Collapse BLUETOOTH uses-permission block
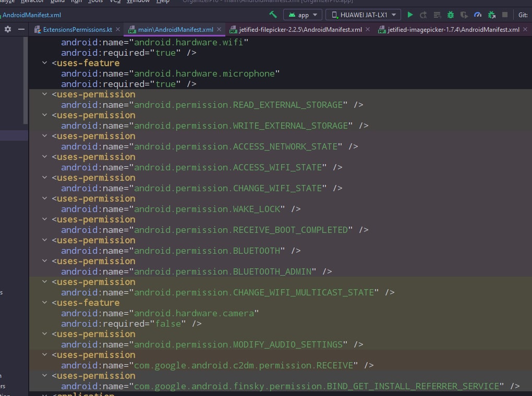Screen dimensions: 532x396 pyautogui.click(x=44, y=240)
